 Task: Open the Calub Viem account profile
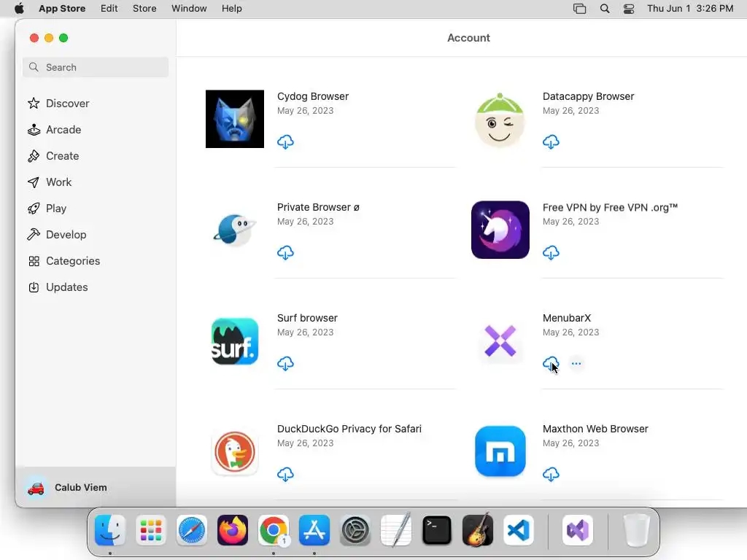tap(96, 488)
